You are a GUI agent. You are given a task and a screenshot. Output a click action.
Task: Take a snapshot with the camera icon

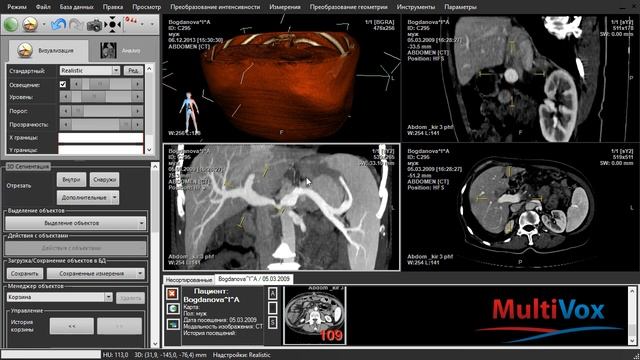point(94,25)
